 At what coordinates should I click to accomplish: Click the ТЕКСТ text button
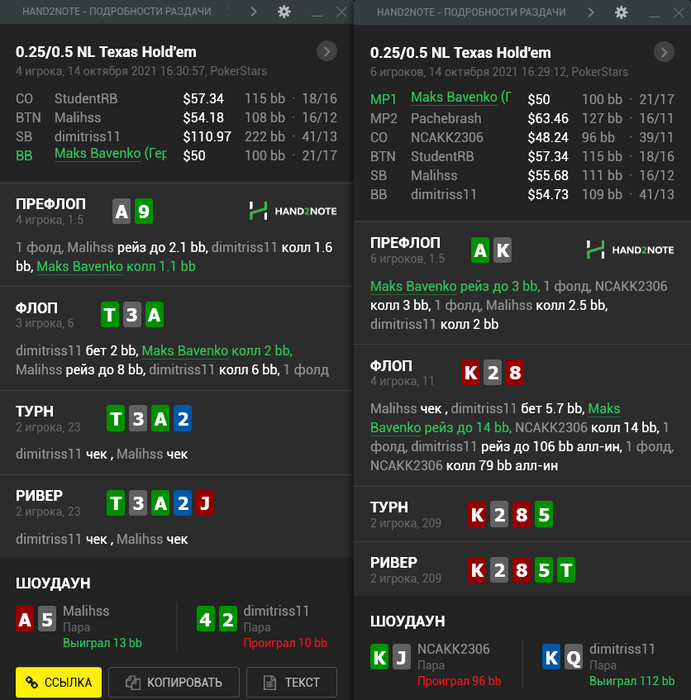pos(291,682)
